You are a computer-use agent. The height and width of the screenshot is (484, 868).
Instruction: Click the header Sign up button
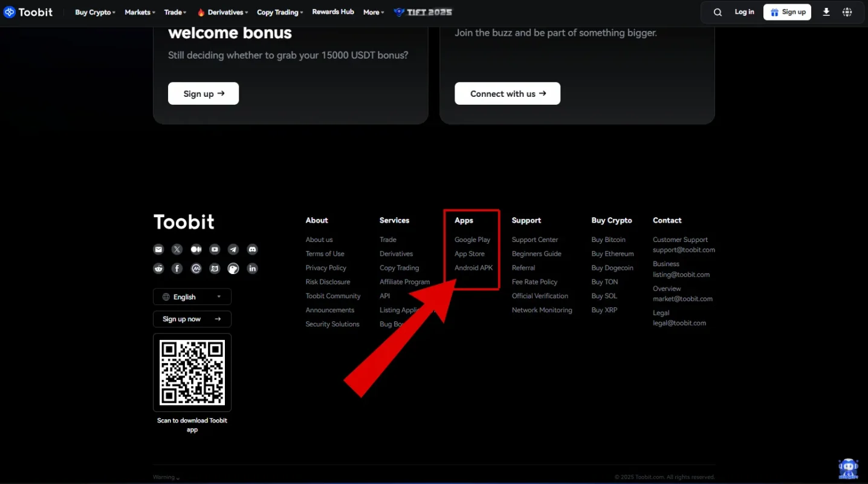coord(787,12)
